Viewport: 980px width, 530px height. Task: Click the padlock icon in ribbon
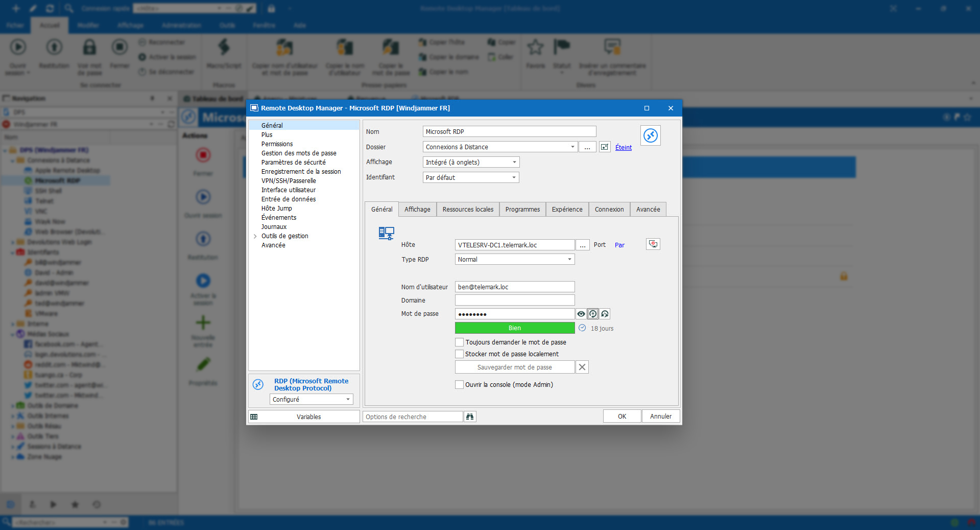(x=89, y=48)
